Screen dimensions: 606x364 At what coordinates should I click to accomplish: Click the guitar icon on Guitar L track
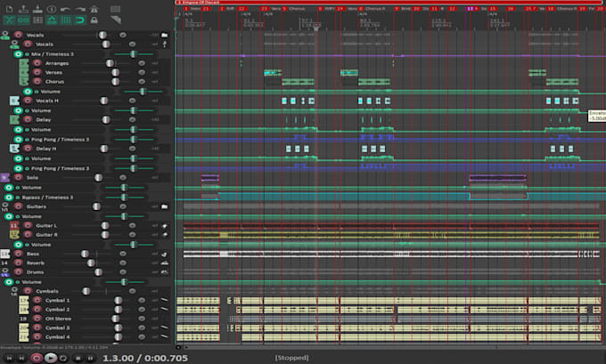(165, 225)
